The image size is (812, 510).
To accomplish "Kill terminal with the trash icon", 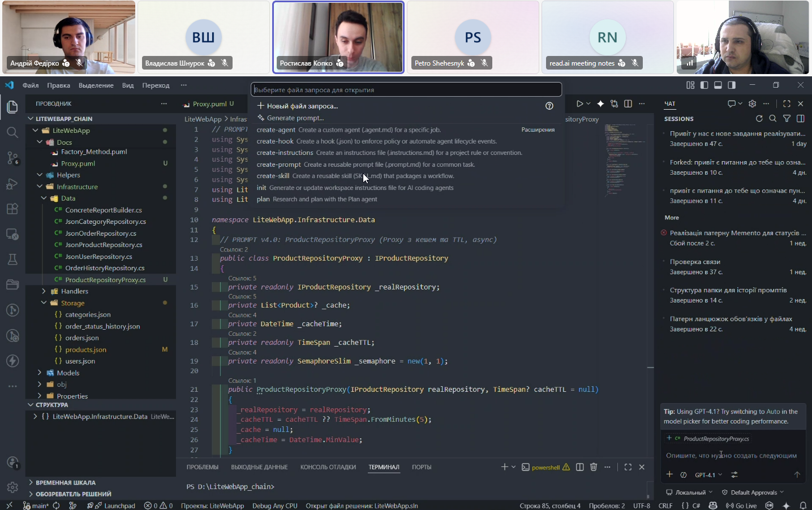I will coord(594,467).
